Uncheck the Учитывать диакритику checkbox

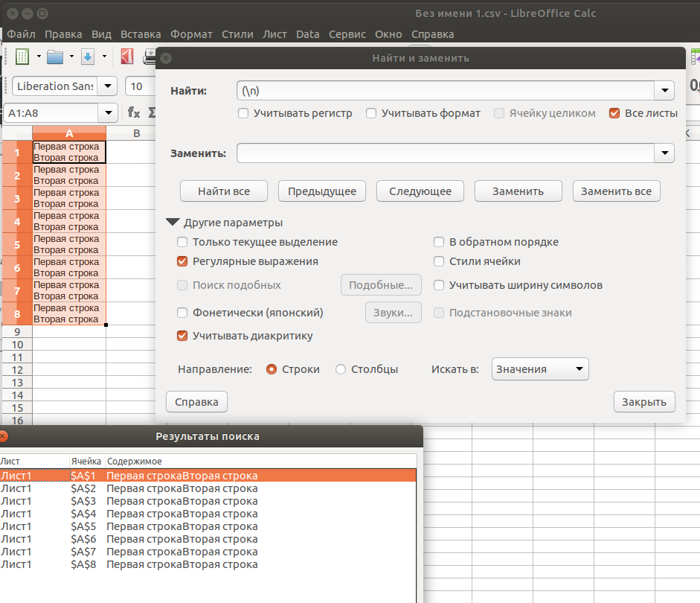[182, 336]
